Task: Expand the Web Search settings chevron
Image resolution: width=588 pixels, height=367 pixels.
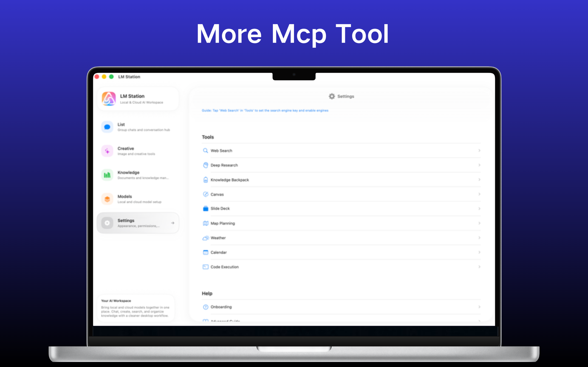Action: point(479,150)
